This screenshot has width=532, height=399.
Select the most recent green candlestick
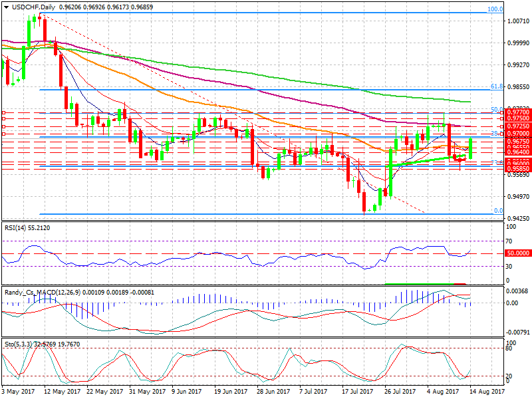[470, 148]
